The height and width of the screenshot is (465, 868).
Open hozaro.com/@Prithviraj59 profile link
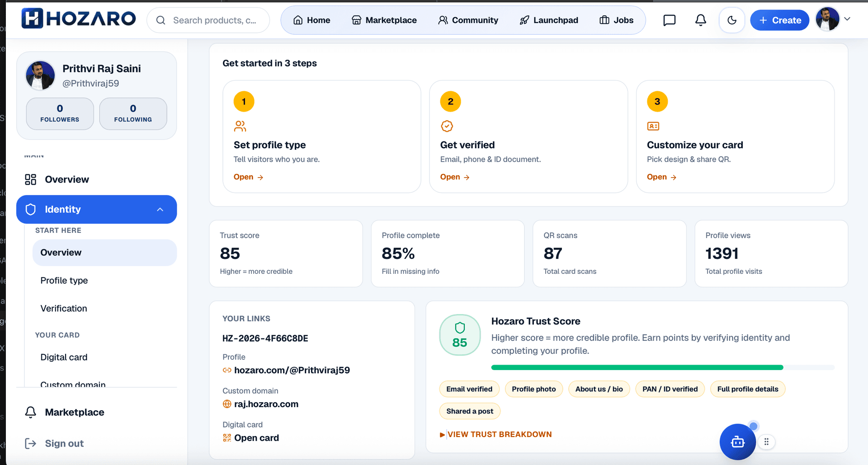pos(292,370)
